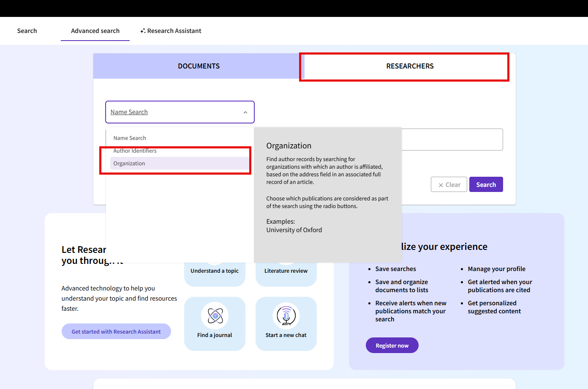Viewport: 588px width, 389px height.
Task: Focus the search text field beside the tooltip
Action: click(x=452, y=140)
